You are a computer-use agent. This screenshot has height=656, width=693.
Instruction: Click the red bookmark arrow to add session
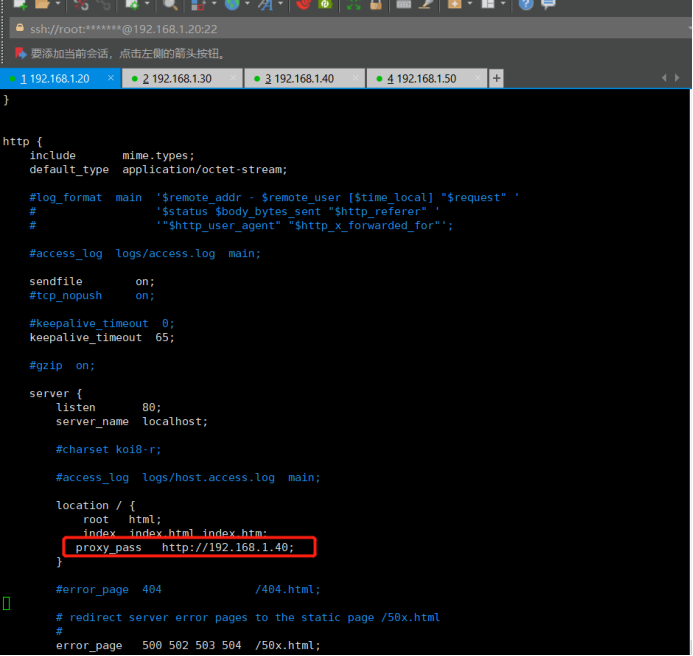tap(20, 53)
